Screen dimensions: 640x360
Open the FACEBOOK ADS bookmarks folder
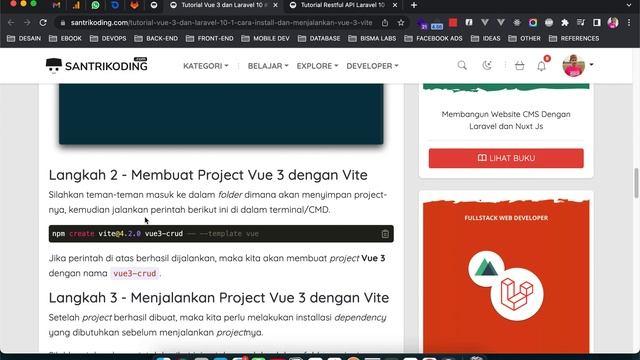click(x=433, y=38)
